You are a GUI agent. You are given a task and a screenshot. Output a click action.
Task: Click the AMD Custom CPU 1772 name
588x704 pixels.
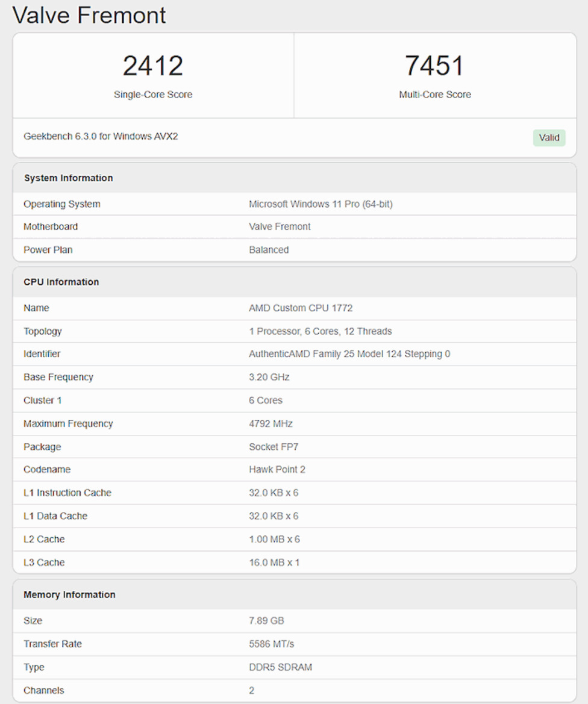tap(301, 308)
